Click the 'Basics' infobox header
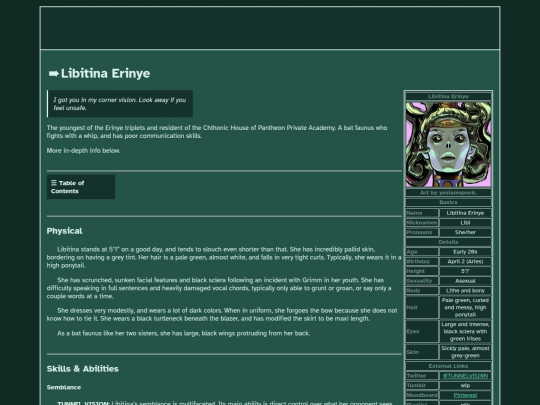This screenshot has width=540, height=405. pos(448,202)
